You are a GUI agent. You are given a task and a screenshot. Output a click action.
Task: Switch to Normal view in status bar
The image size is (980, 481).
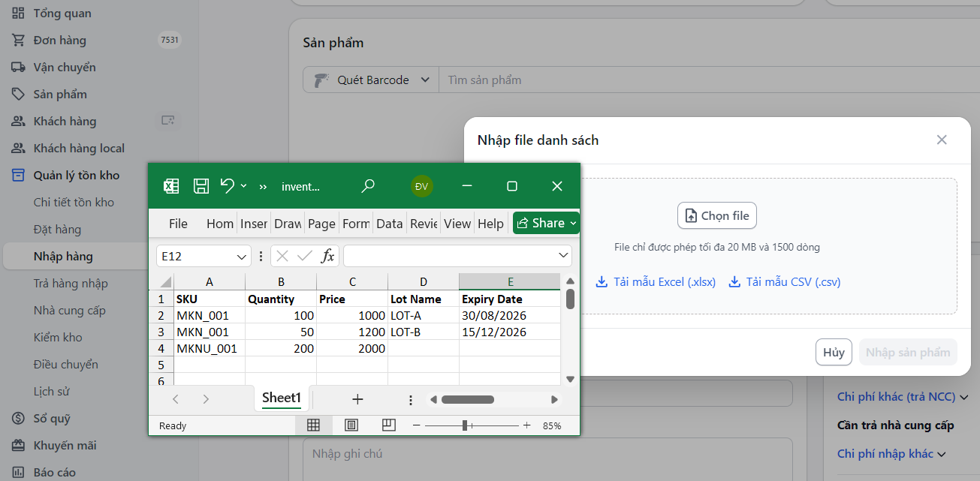314,425
